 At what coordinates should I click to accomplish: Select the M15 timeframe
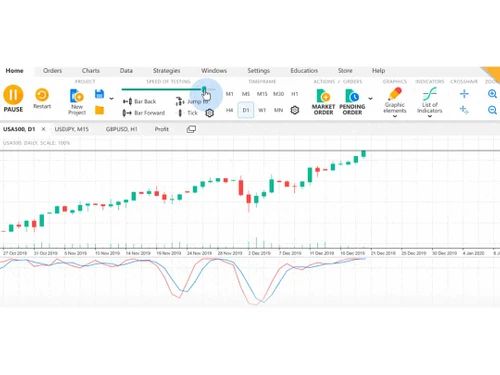click(262, 94)
